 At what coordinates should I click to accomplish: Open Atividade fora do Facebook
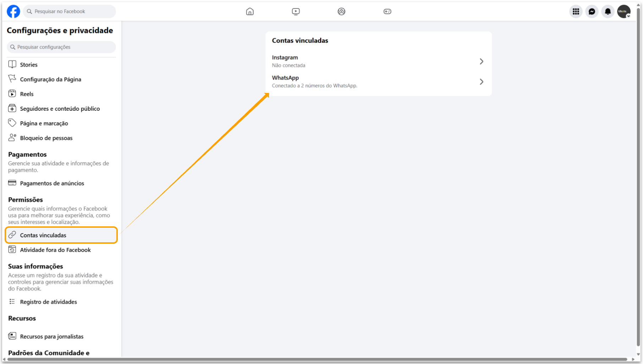tap(61, 250)
